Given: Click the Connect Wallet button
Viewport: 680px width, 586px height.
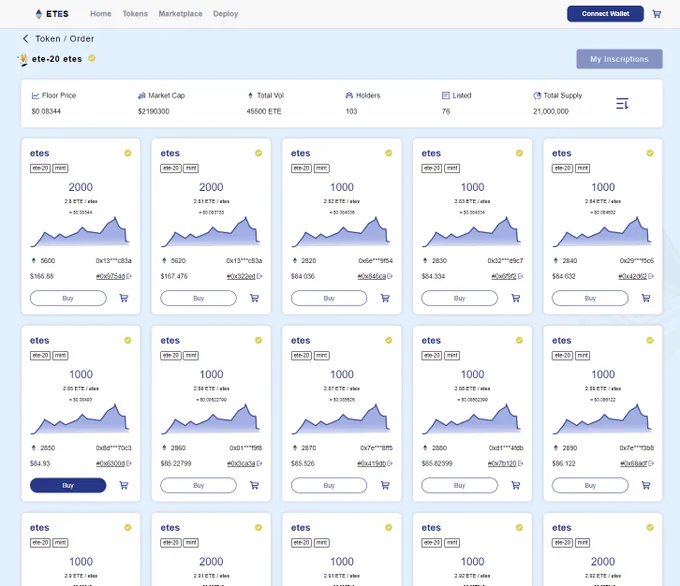Looking at the screenshot, I should (605, 14).
